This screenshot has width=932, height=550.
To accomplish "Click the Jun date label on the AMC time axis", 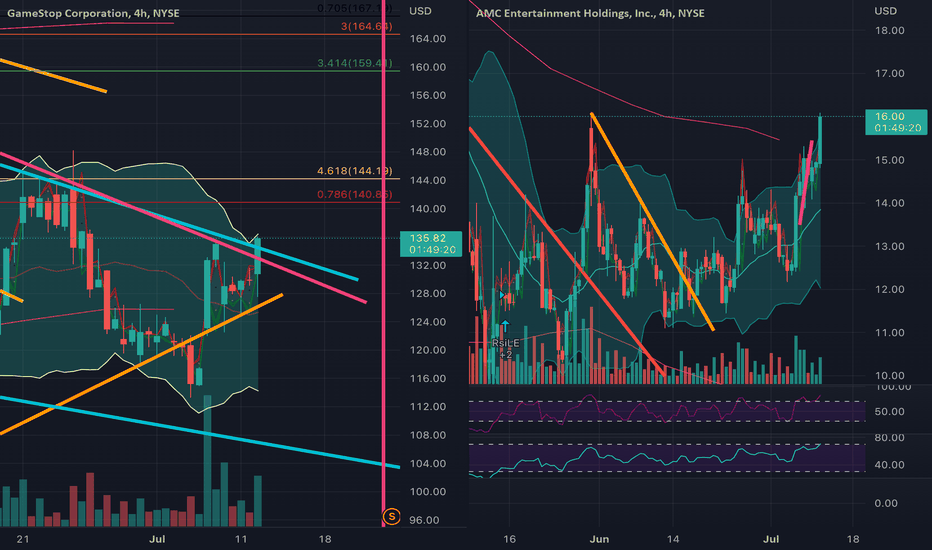I will [x=599, y=539].
